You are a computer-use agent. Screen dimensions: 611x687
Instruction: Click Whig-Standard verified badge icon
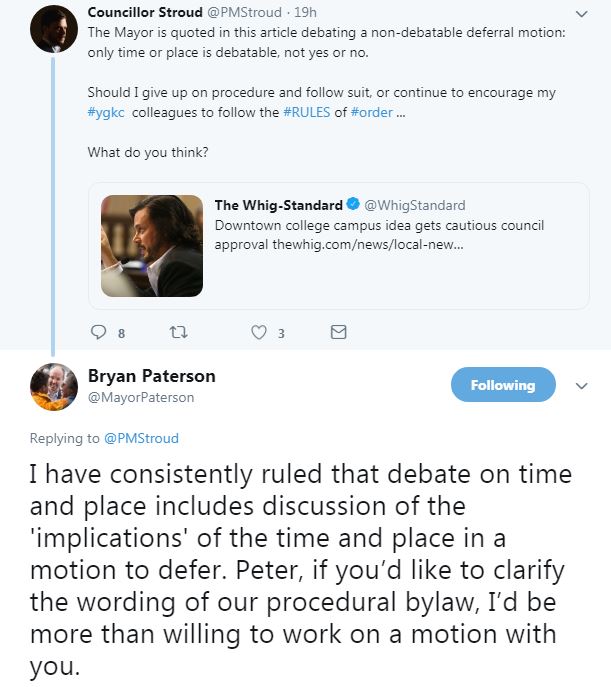353,205
